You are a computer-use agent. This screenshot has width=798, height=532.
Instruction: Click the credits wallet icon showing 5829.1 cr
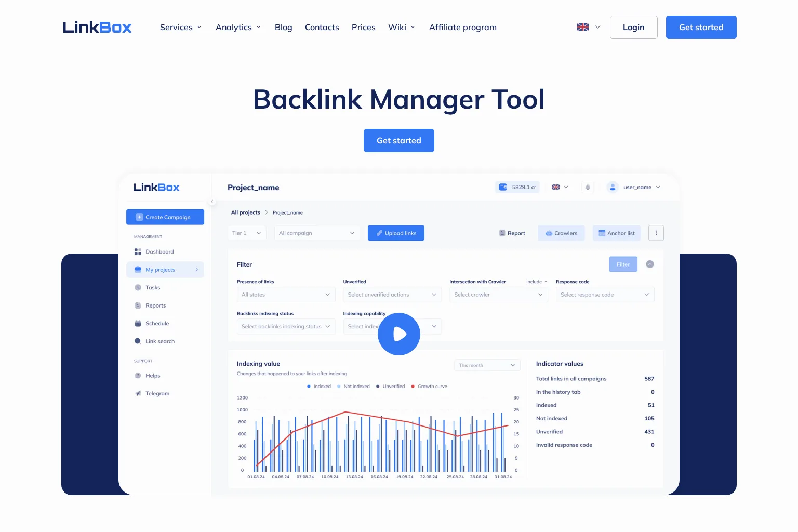point(503,187)
